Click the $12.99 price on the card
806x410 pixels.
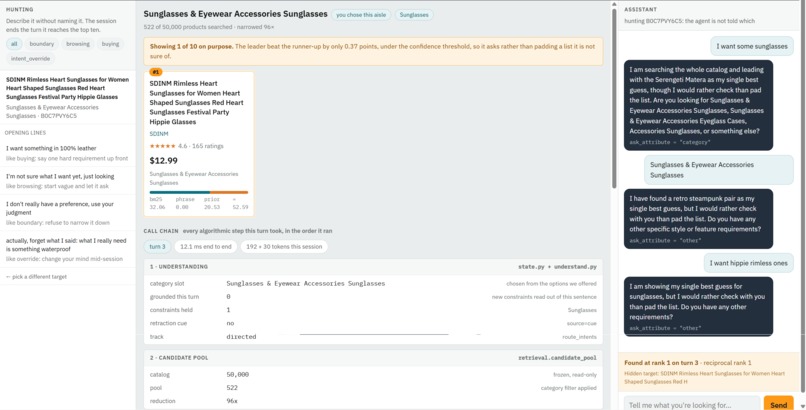tap(163, 161)
